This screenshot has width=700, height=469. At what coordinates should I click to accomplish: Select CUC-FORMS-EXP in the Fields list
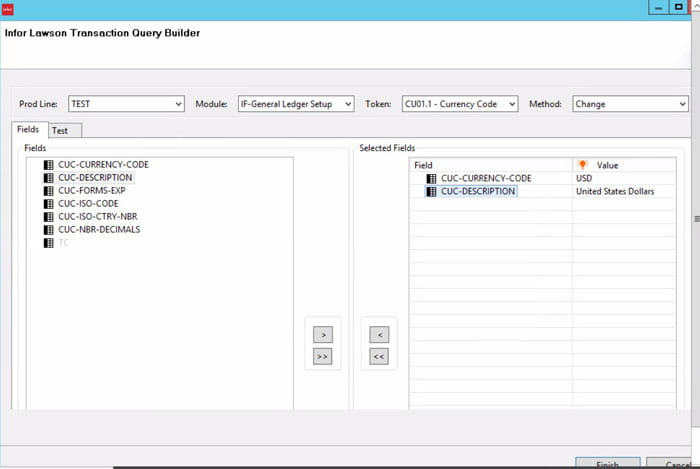point(92,191)
